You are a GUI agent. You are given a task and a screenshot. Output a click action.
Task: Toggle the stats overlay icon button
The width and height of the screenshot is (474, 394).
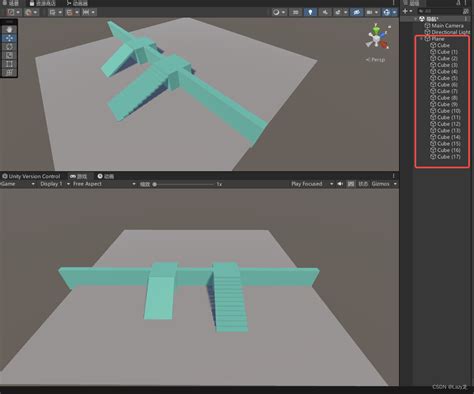(x=351, y=184)
